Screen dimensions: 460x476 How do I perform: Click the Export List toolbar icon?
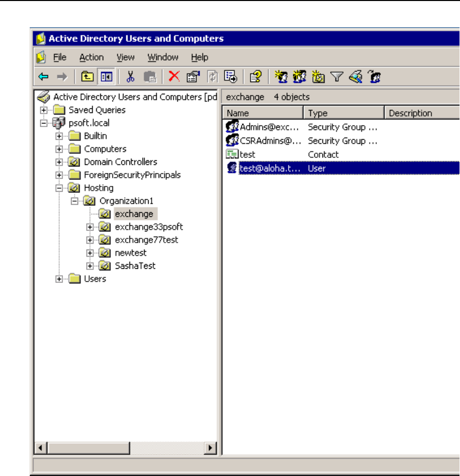(x=230, y=77)
